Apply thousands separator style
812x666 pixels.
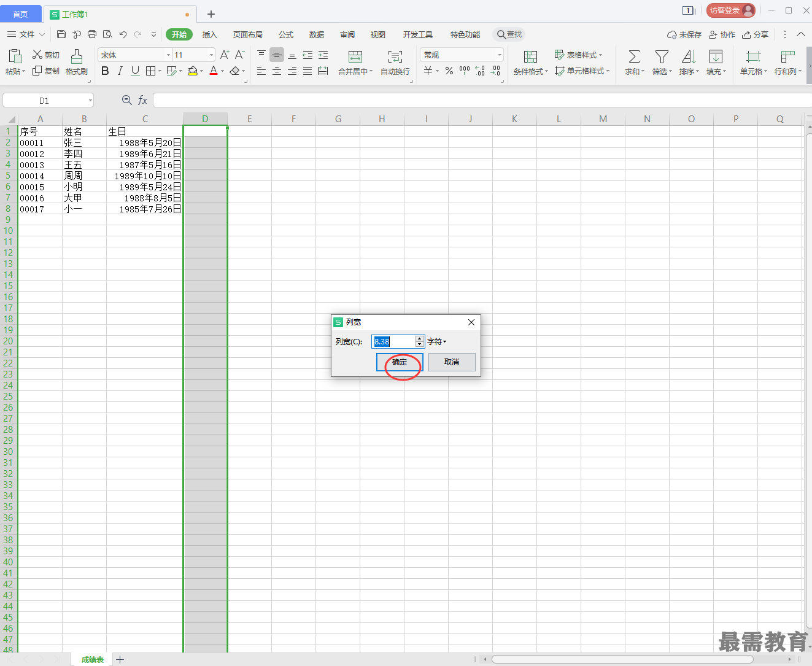tap(465, 71)
